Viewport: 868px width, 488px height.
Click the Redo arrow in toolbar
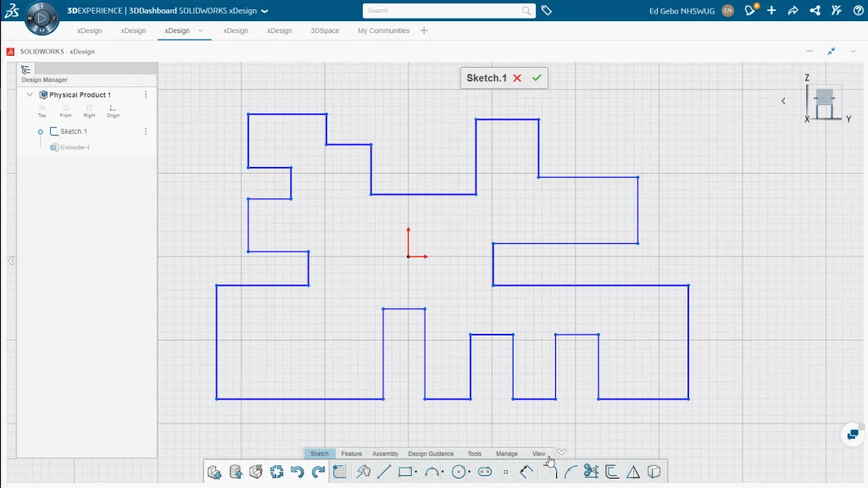318,472
